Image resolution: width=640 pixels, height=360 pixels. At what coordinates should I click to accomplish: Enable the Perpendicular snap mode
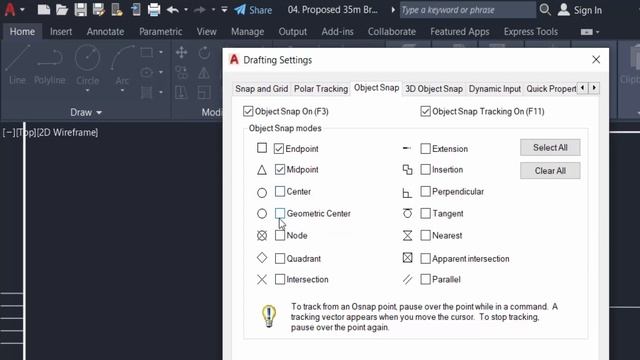click(x=425, y=191)
